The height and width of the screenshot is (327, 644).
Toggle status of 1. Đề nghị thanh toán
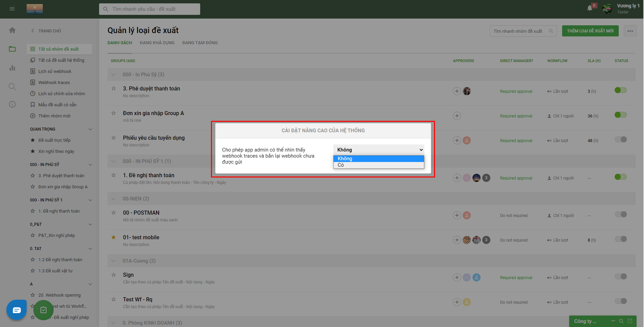620,177
